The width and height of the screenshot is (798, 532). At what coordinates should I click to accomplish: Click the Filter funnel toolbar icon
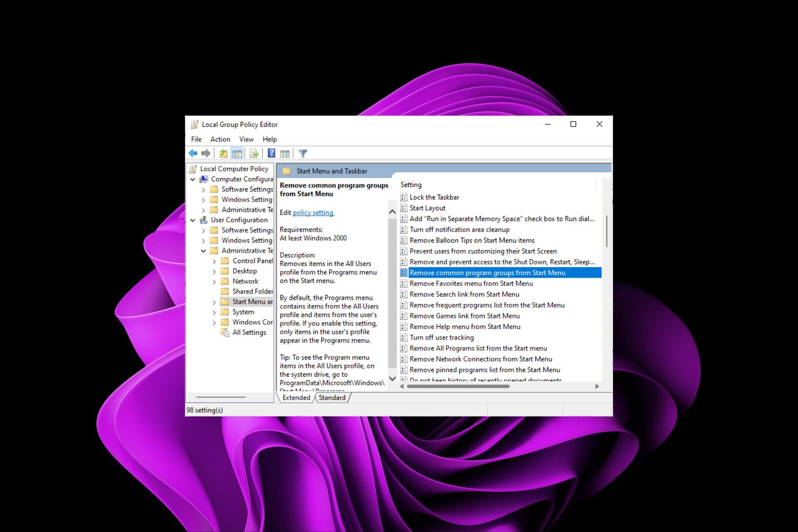pos(303,153)
